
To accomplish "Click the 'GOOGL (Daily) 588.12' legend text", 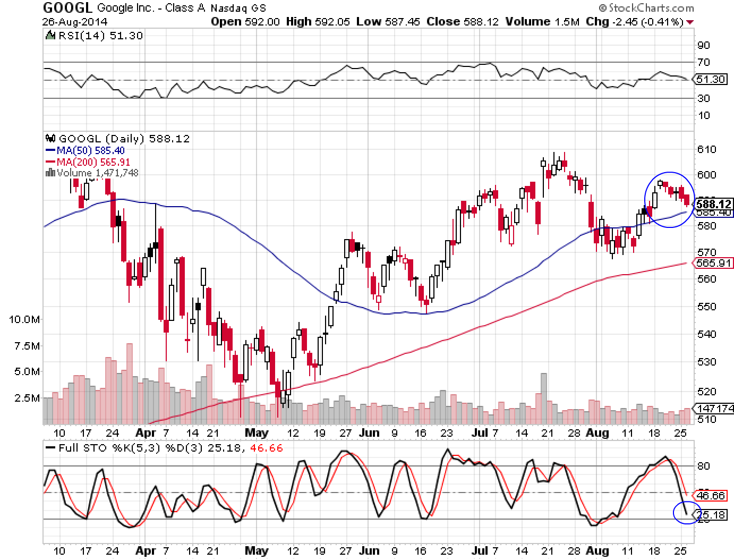I will (124, 139).
